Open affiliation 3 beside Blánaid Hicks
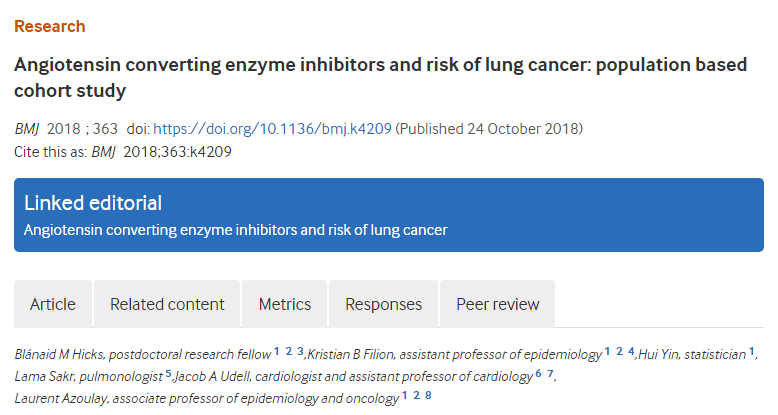The width and height of the screenshot is (778, 415). [x=299, y=351]
